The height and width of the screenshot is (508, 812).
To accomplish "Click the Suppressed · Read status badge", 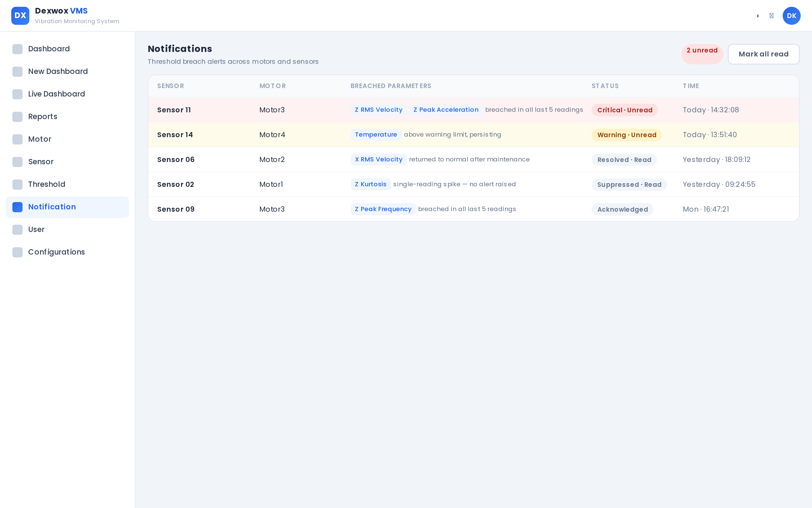I will point(629,185).
